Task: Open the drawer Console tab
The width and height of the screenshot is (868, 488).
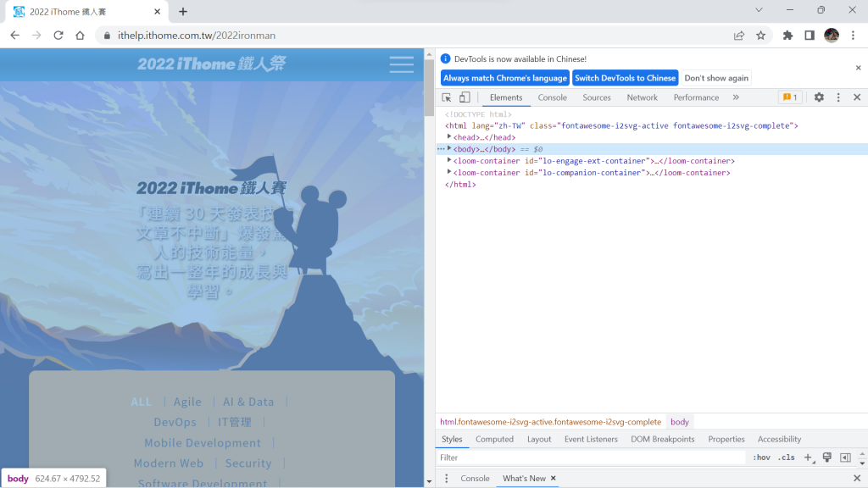Action: point(475,479)
